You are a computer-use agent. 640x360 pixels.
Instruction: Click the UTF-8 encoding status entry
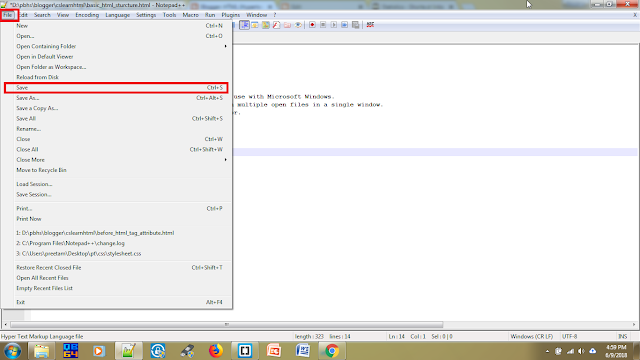click(x=569, y=337)
